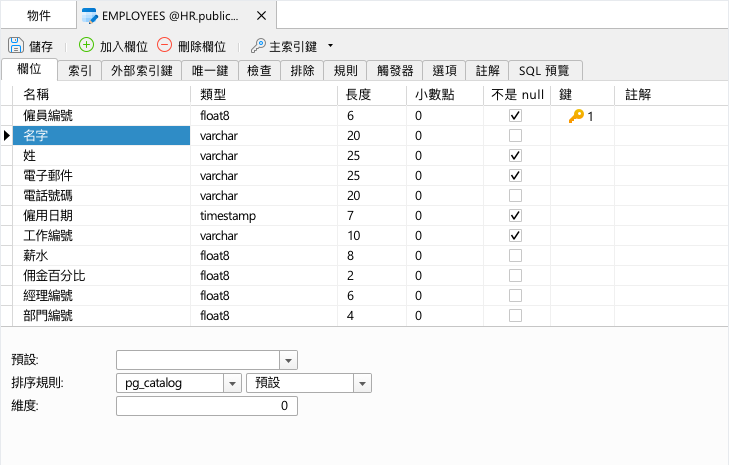Switch to the 物件 tab

(x=39, y=16)
